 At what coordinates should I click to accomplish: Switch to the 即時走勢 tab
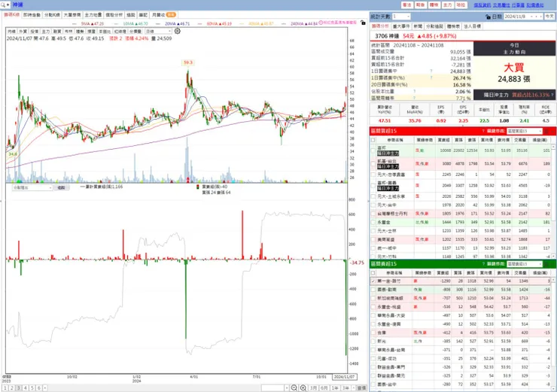32,15
